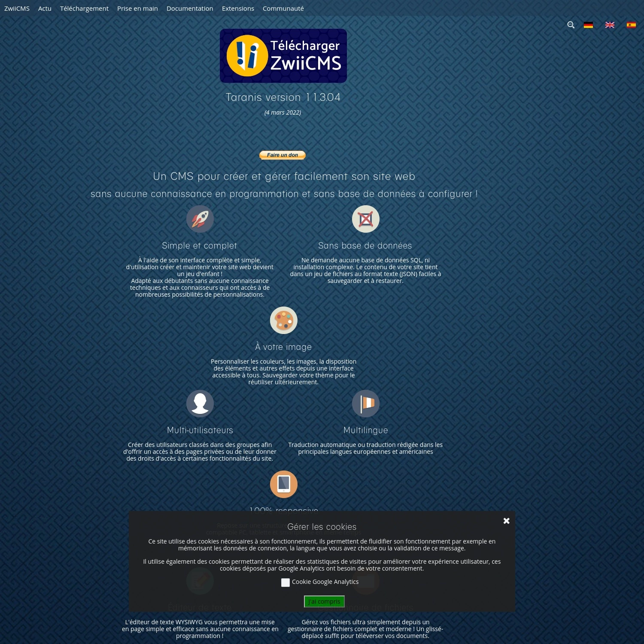Open the ZwiiCMS menu item

[17, 8]
